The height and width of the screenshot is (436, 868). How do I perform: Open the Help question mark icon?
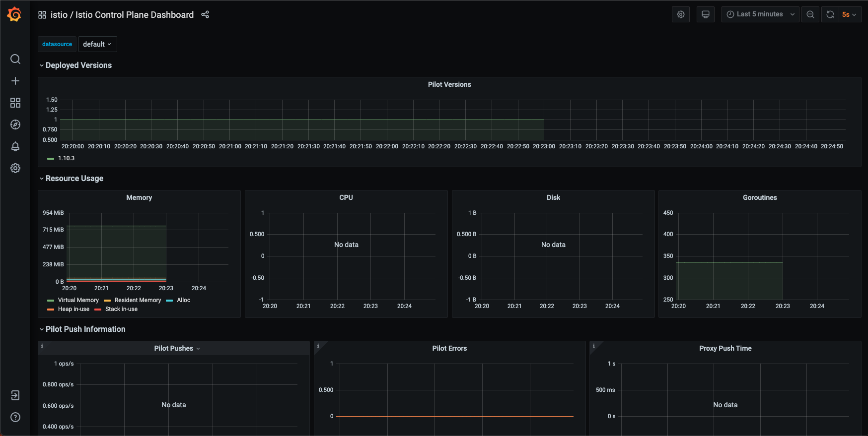tap(15, 417)
